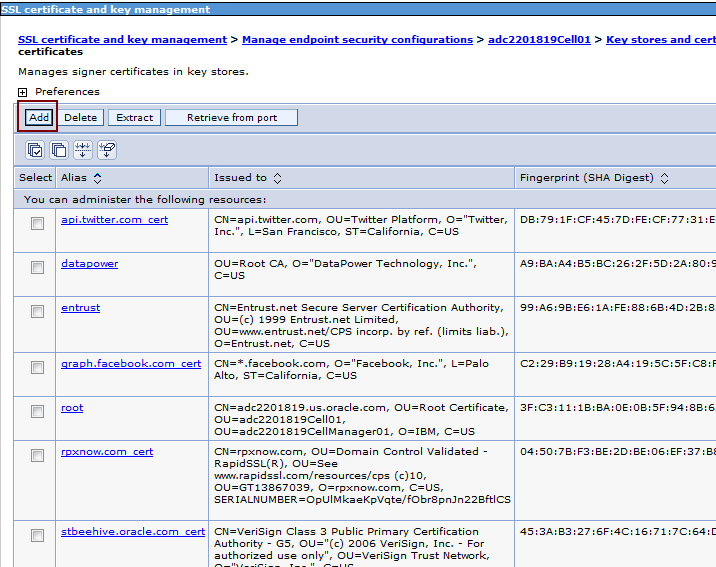Select the datapower certificate checkbox
Screen dimensions: 716x567
coord(37,267)
